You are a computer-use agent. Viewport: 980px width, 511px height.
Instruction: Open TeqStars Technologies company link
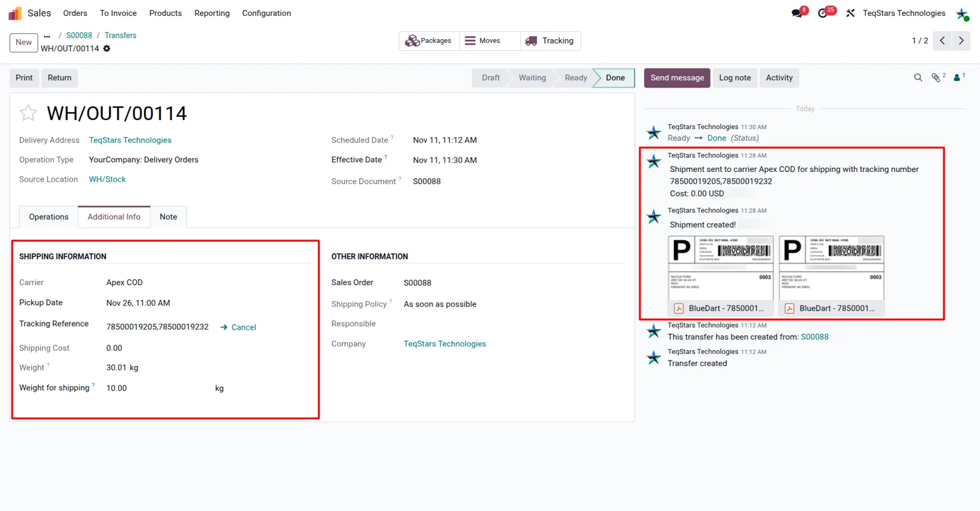click(x=445, y=344)
